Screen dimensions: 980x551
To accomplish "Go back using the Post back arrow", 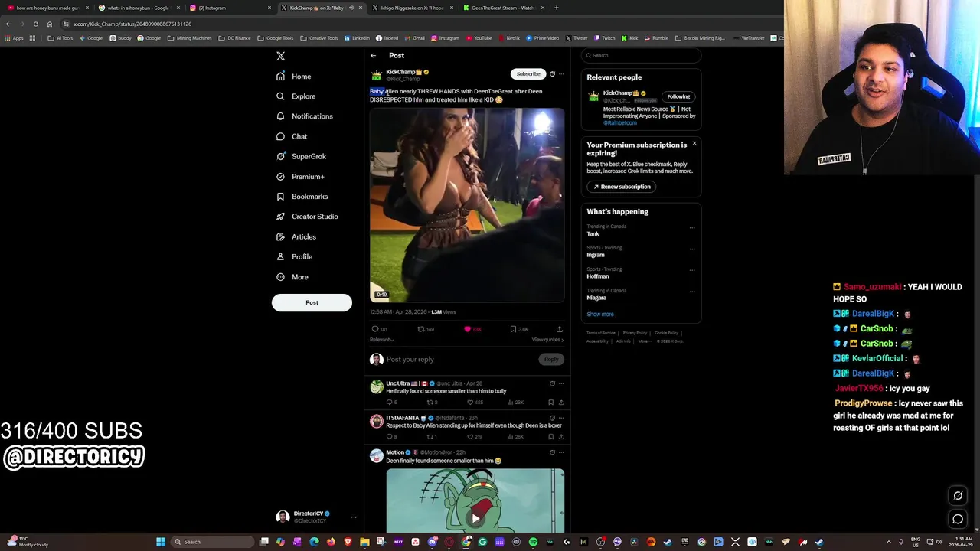I will [374, 55].
